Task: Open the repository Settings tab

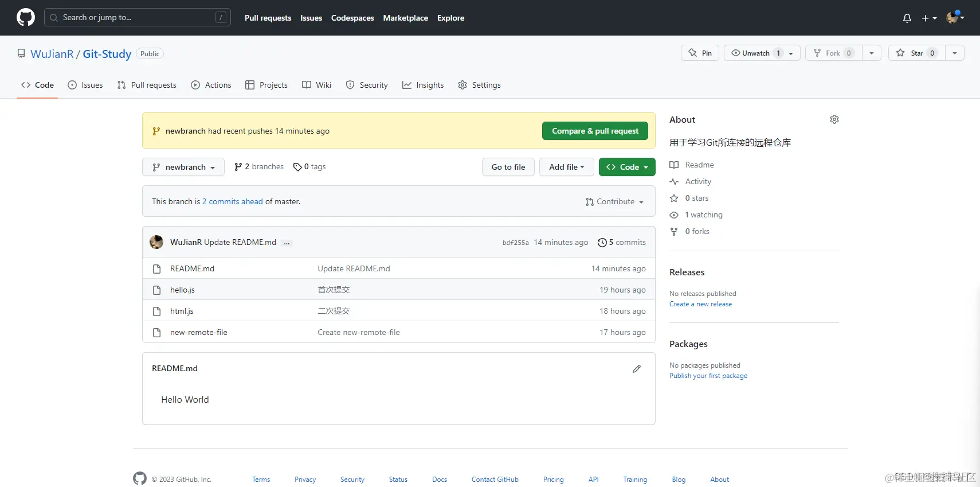Action: pos(480,85)
